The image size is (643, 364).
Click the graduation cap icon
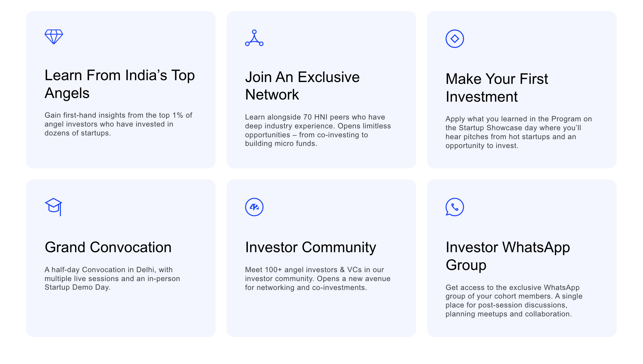coord(54,206)
